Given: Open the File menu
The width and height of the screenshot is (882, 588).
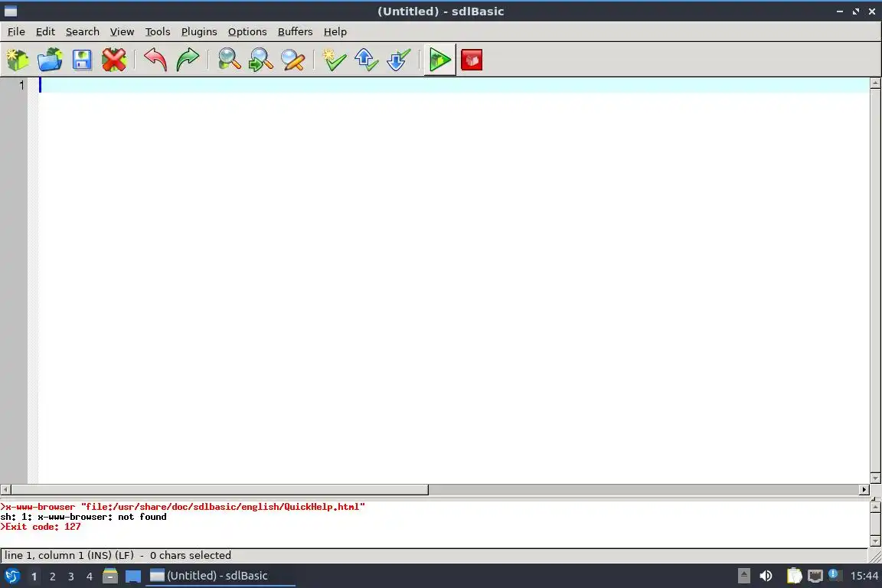Looking at the screenshot, I should pos(16,31).
